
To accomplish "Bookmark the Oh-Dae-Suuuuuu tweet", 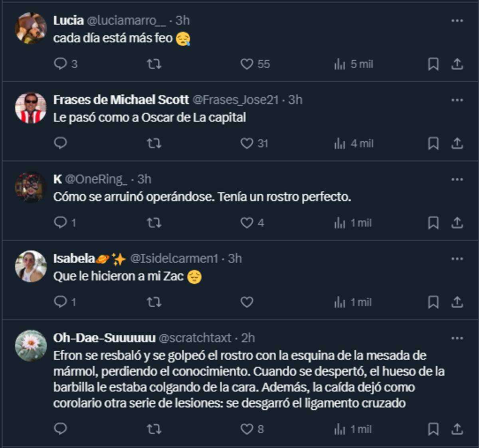I will point(433,429).
